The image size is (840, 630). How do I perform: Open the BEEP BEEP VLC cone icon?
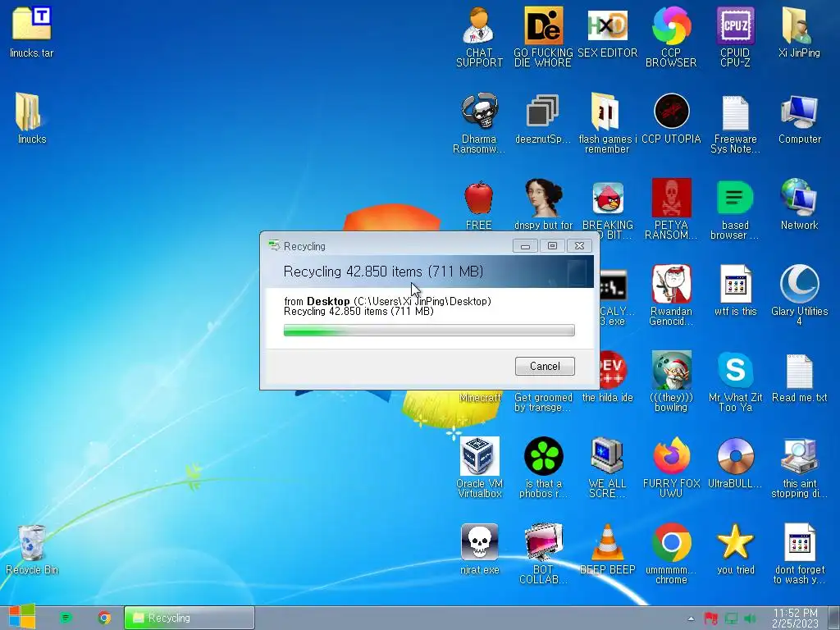pyautogui.click(x=607, y=550)
